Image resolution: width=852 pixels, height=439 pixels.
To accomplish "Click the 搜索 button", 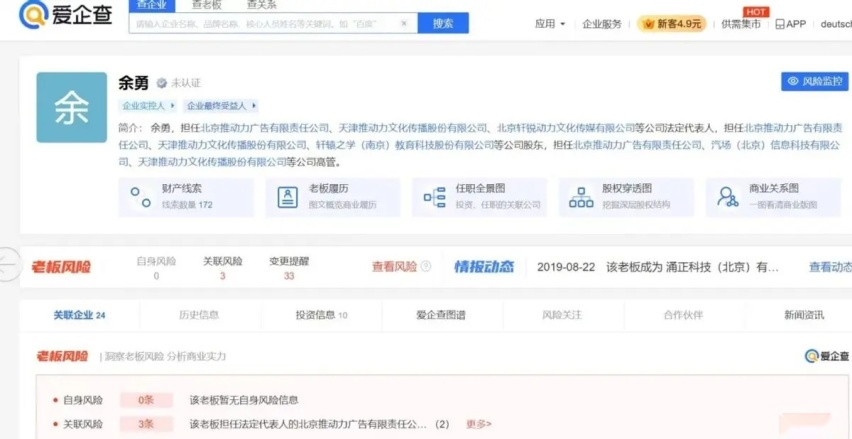I will (443, 23).
